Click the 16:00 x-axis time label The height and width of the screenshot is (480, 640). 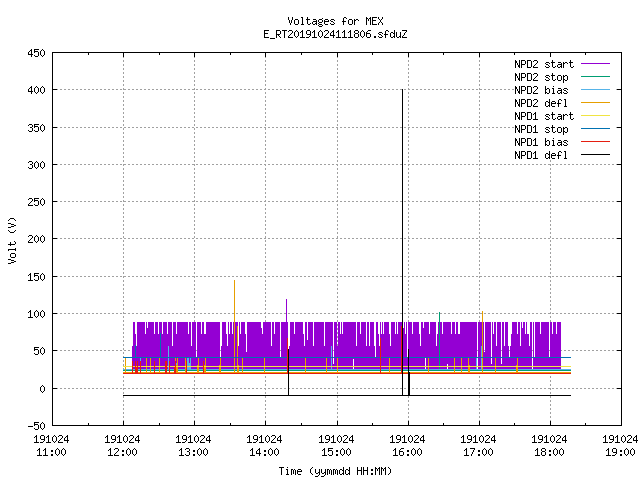[407, 452]
